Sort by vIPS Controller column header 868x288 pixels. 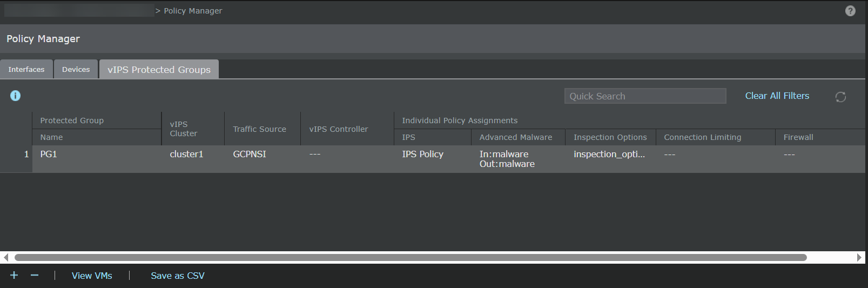(x=347, y=129)
